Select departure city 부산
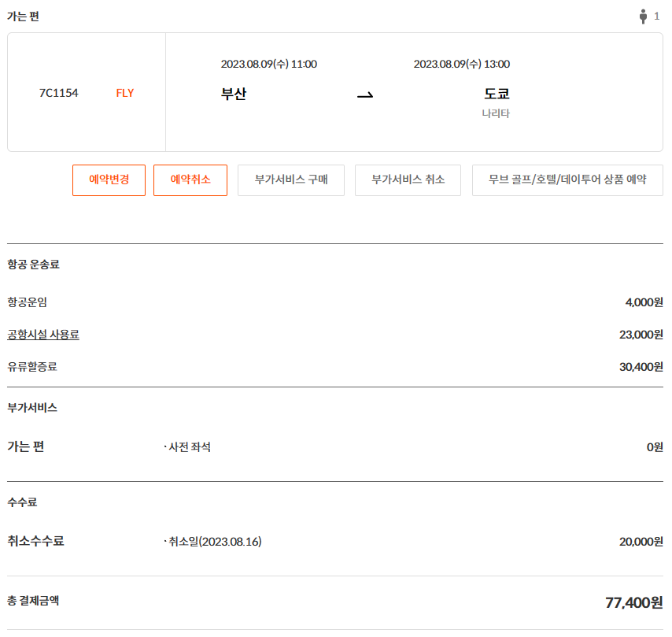The width and height of the screenshot is (672, 637). coord(234,94)
